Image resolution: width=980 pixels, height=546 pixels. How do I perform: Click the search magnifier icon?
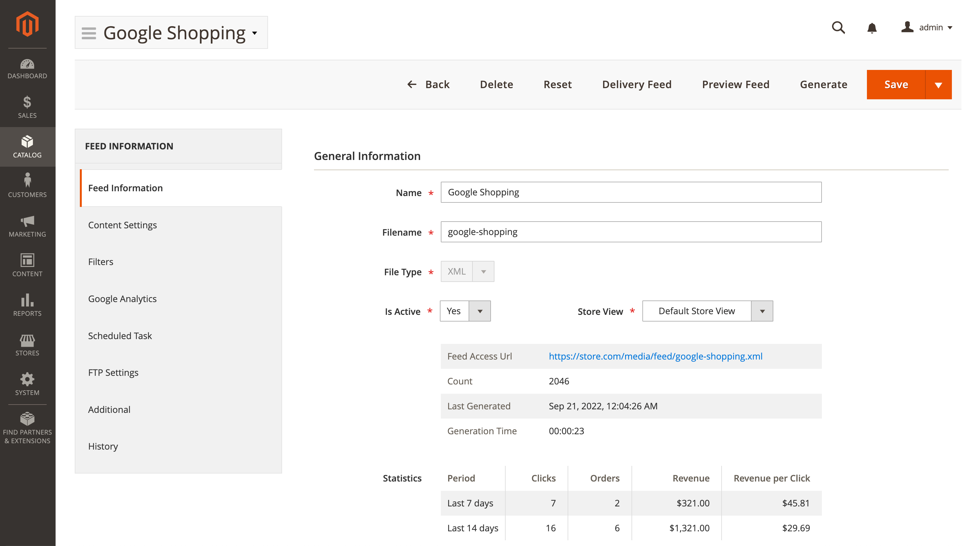(x=838, y=27)
